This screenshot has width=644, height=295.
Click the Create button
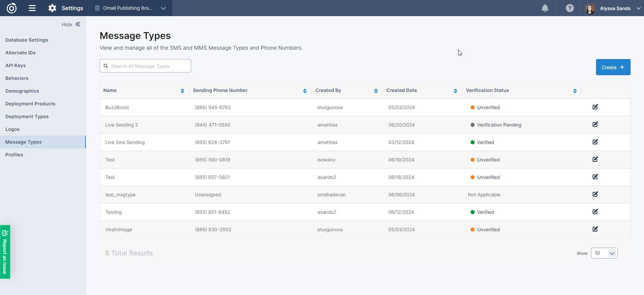coord(613,67)
